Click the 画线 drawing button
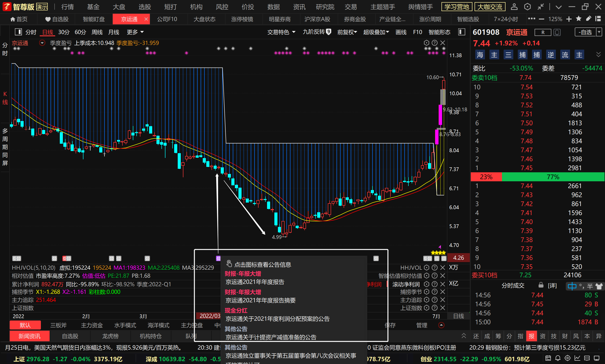The image size is (605, 364). (401, 32)
